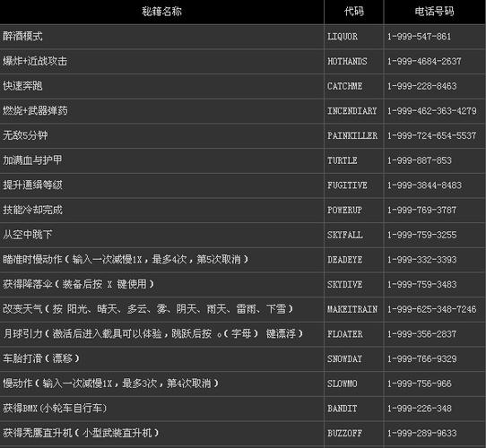Click the 改变天气 cheat description
The width and height of the screenshot is (486, 448).
(x=148, y=309)
